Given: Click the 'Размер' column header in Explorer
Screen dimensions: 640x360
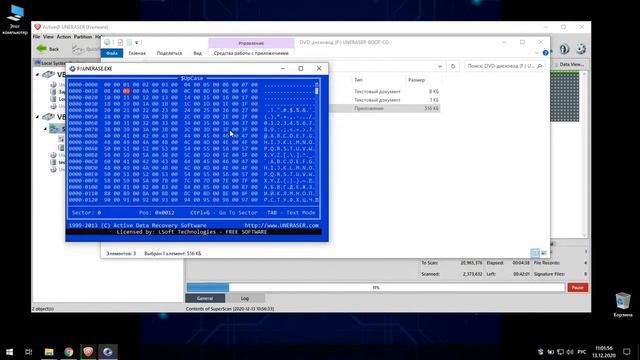Looking at the screenshot, I should (x=416, y=80).
